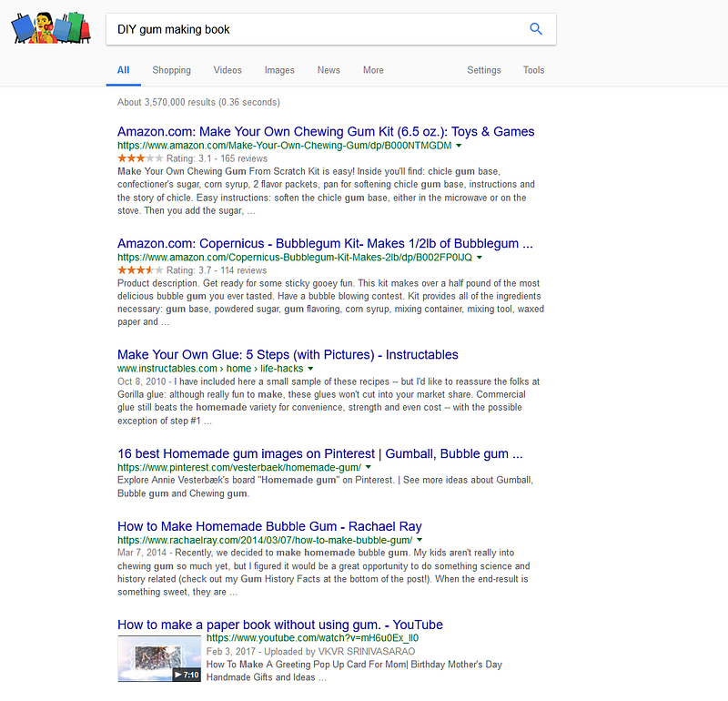
Task: Click the About 3,570,000 results text
Action: pos(198,102)
